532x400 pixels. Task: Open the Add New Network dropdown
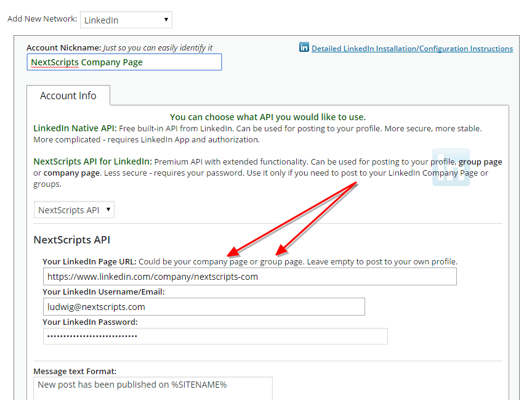[x=126, y=20]
